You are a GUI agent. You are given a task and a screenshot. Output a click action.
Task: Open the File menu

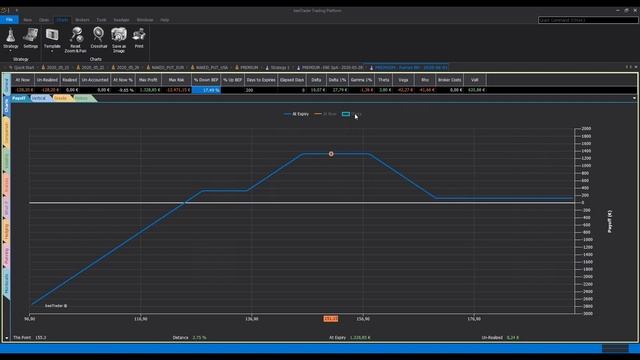[x=9, y=20]
